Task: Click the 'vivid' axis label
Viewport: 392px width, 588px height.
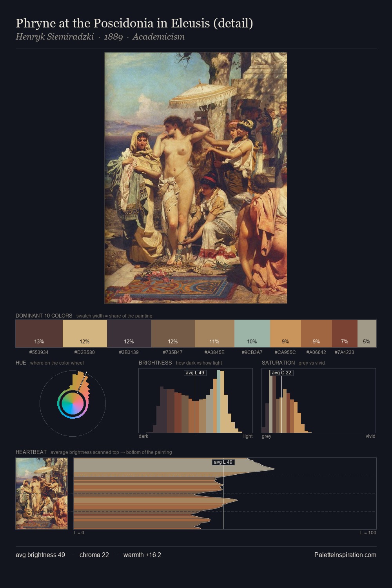Action: click(370, 436)
